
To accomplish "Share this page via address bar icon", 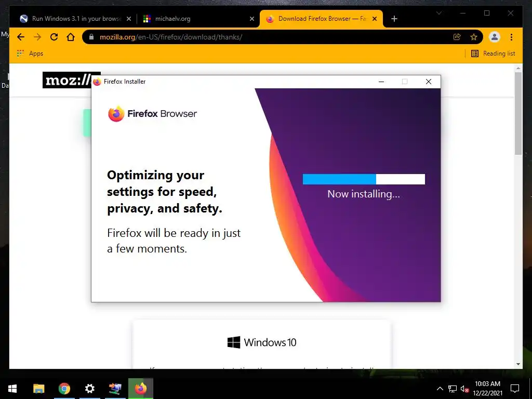I will click(457, 37).
